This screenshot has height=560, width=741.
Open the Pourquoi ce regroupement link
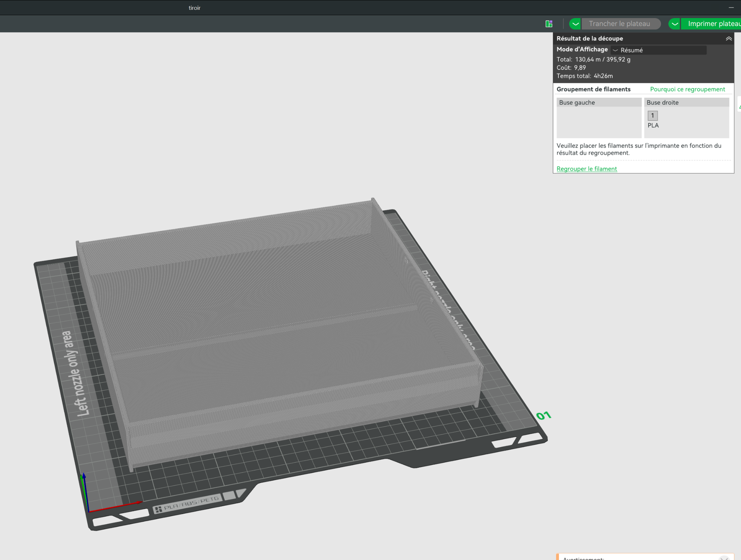687,89
